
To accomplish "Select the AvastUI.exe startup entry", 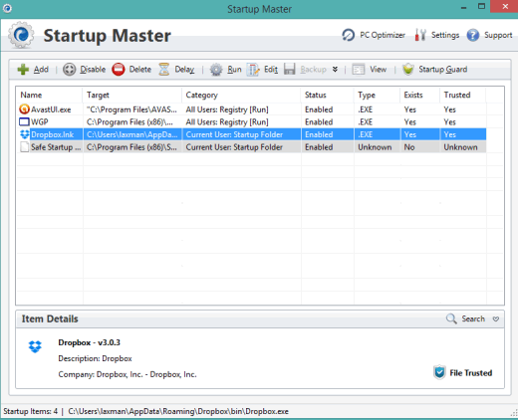I will coord(251,109).
